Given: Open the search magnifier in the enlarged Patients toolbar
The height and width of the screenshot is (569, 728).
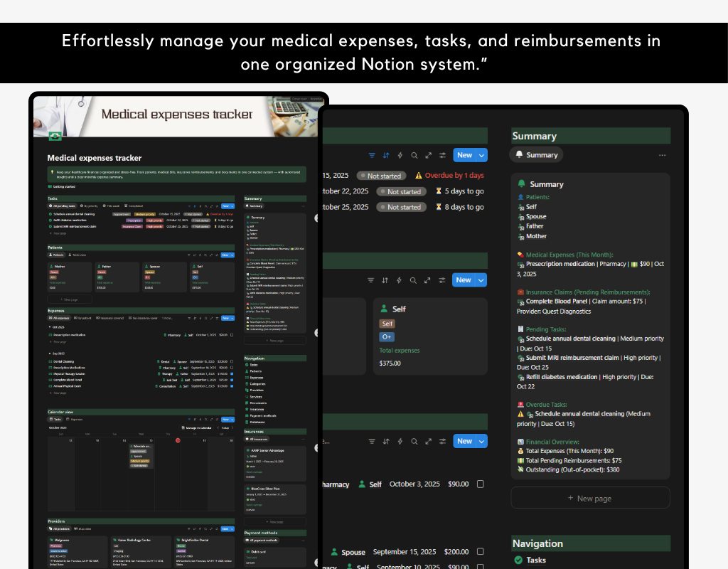Looking at the screenshot, I should click(x=413, y=280).
